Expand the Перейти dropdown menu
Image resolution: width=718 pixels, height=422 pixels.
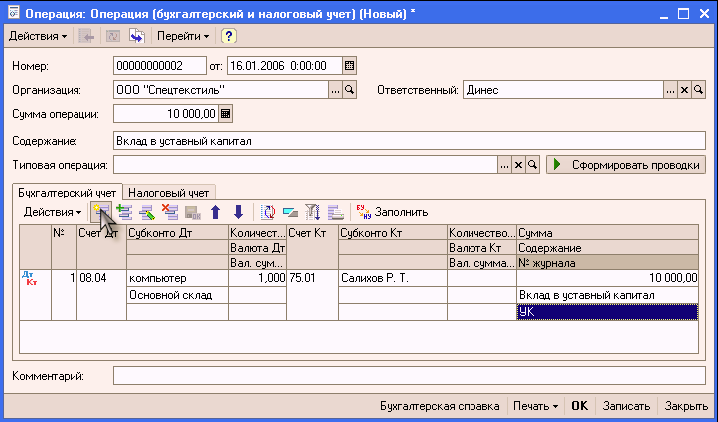(183, 36)
